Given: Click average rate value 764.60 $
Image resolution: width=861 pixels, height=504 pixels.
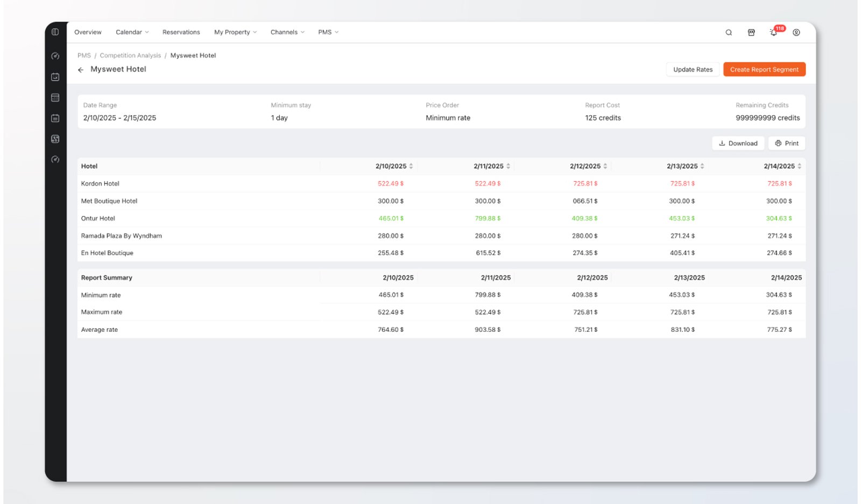Looking at the screenshot, I should click(391, 330).
